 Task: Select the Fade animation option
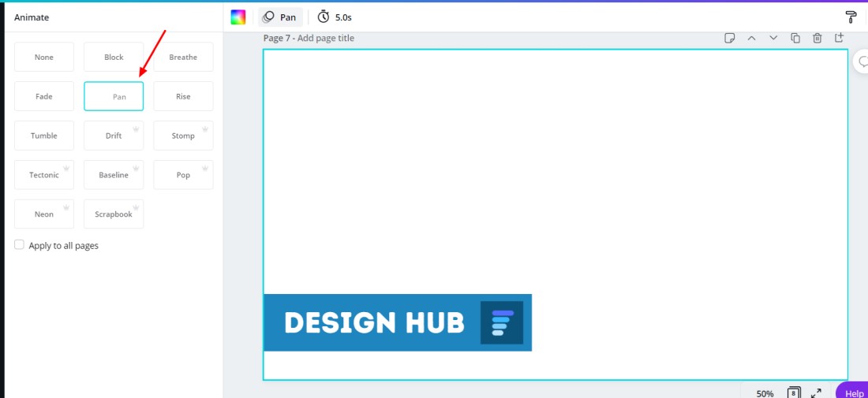[x=43, y=96]
